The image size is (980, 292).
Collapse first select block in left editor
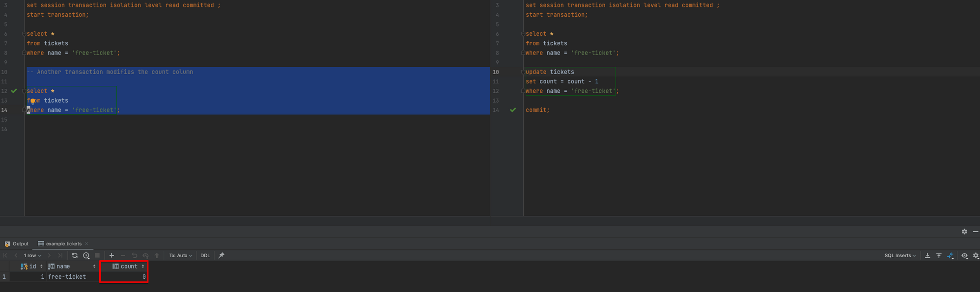[x=24, y=34]
